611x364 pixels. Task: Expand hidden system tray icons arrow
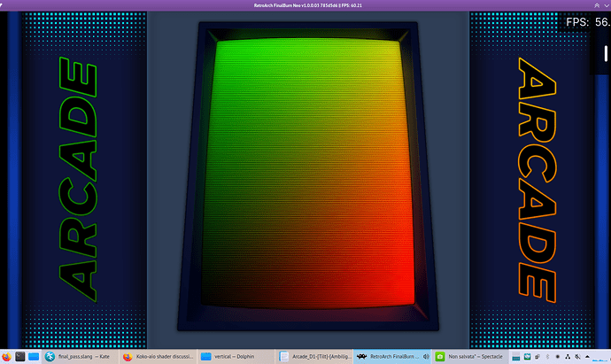pyautogui.click(x=590, y=357)
